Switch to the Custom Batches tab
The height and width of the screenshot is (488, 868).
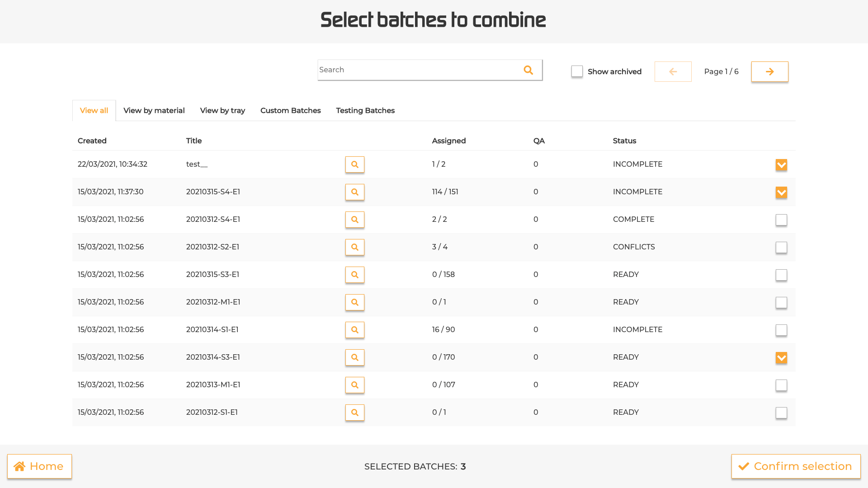(290, 110)
